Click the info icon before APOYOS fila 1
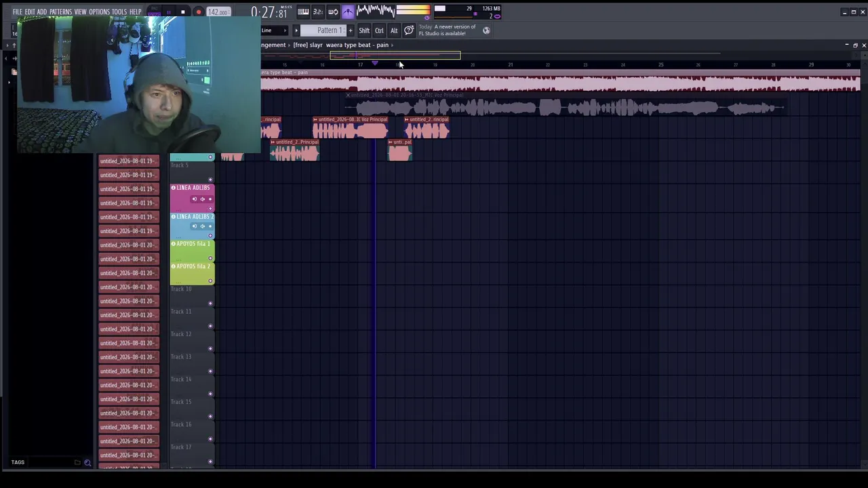The width and height of the screenshot is (868, 488). coord(174,244)
